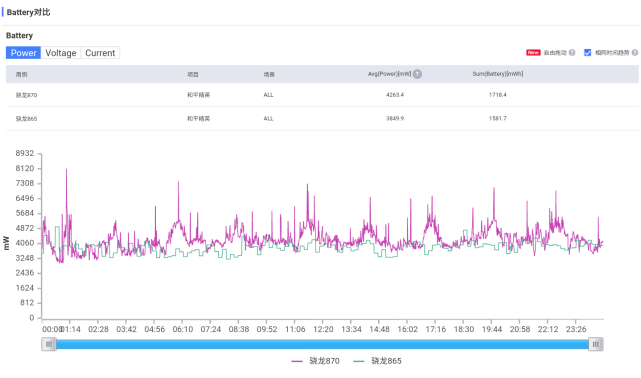
Task: Click the blue time range bar
Action: pos(322,344)
